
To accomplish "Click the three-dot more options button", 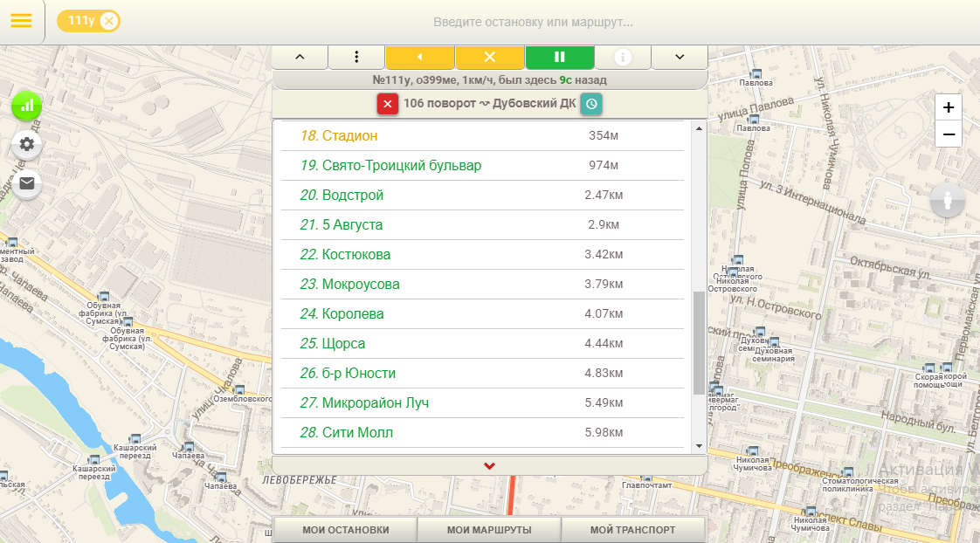I will 356,57.
